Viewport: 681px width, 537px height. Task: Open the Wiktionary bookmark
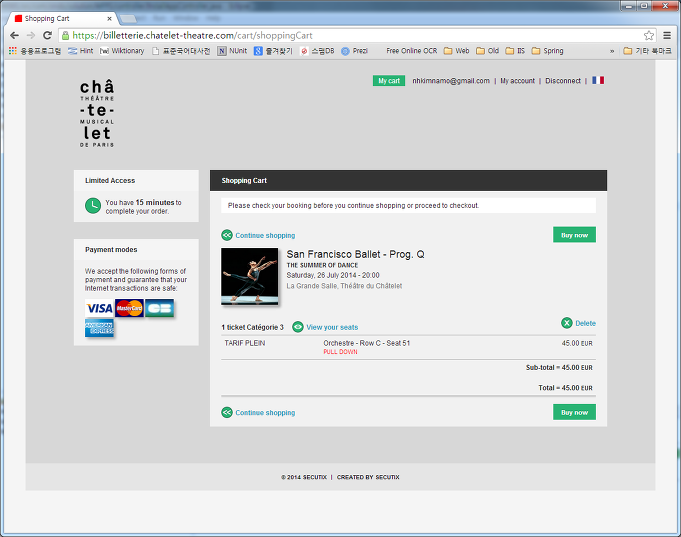tap(122, 51)
